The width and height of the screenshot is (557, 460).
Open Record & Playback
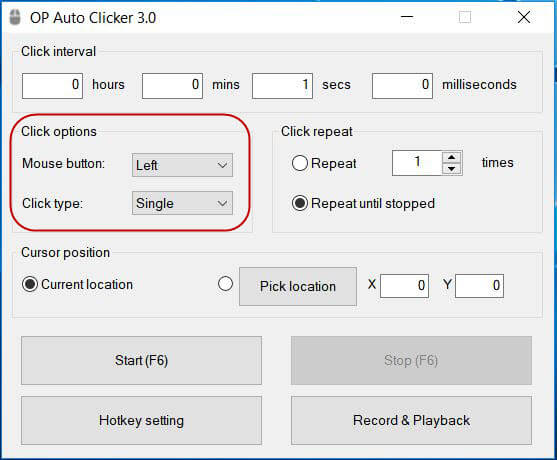pos(411,421)
